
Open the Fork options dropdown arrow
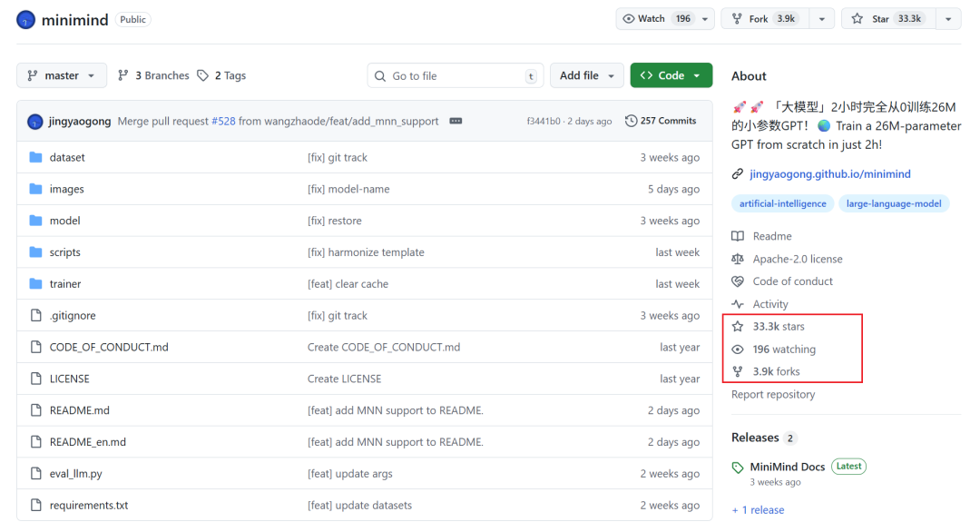[x=821, y=19]
